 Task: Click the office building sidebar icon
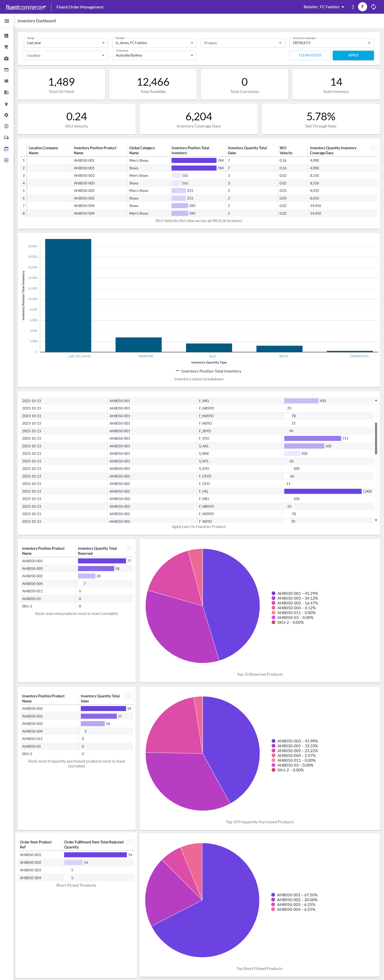point(6,93)
